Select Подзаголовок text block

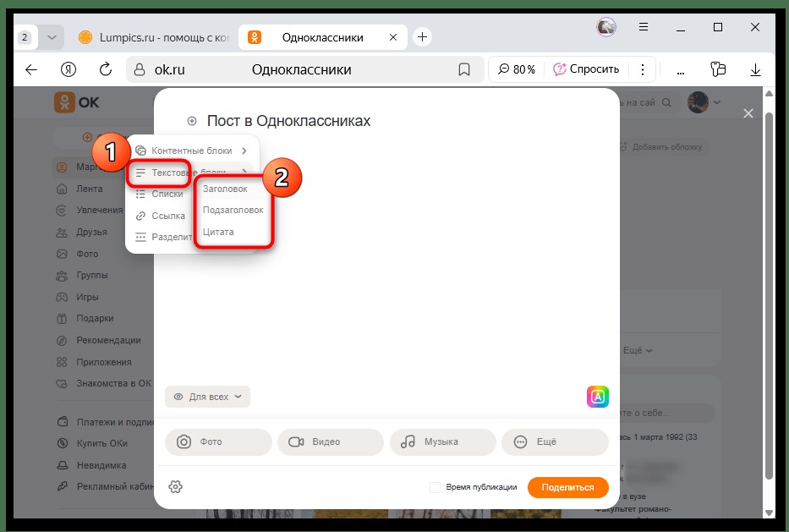[x=233, y=210]
